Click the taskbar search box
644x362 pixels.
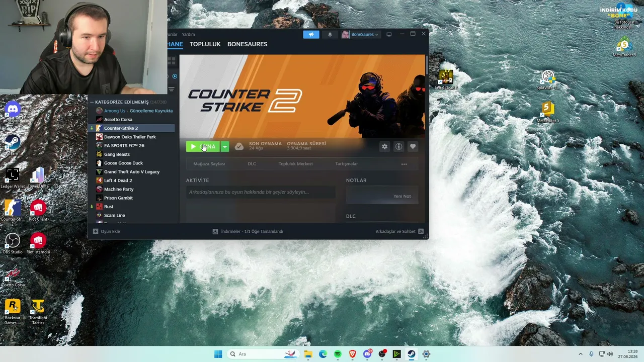263,354
